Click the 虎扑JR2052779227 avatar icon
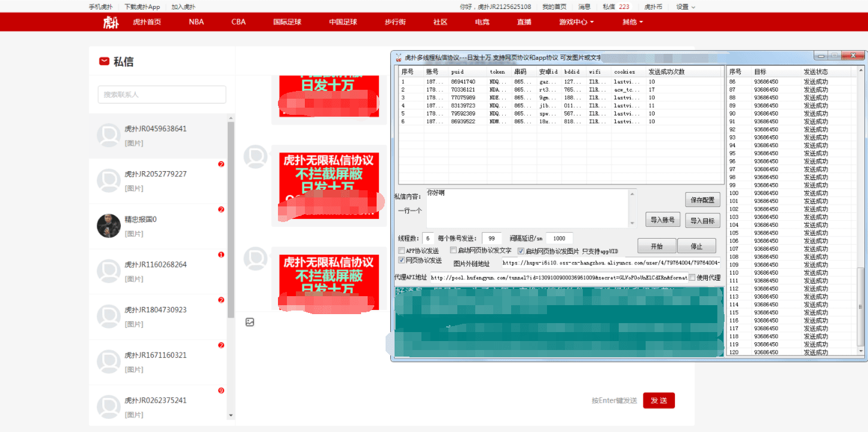This screenshot has width=868, height=432. pyautogui.click(x=109, y=181)
